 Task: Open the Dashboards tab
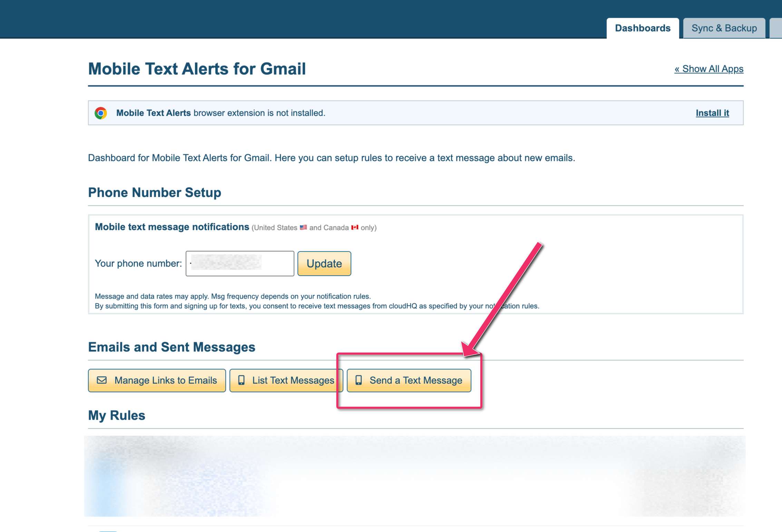[x=643, y=28]
